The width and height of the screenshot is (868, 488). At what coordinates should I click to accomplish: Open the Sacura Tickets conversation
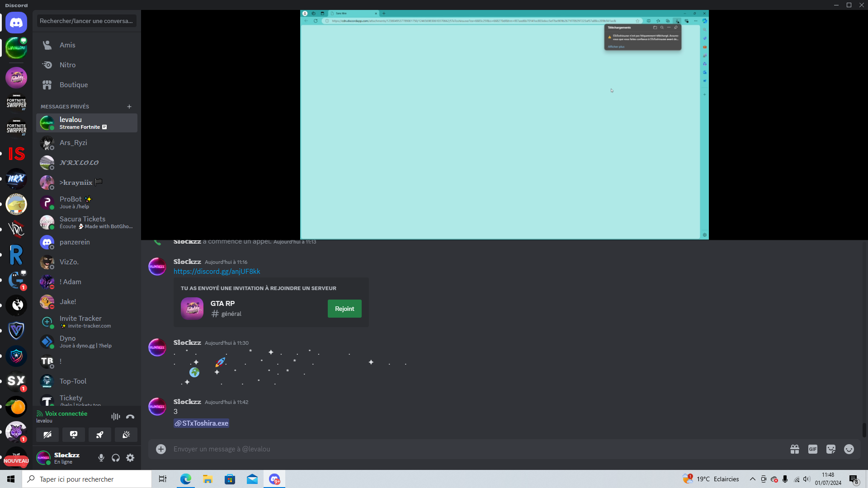click(87, 222)
